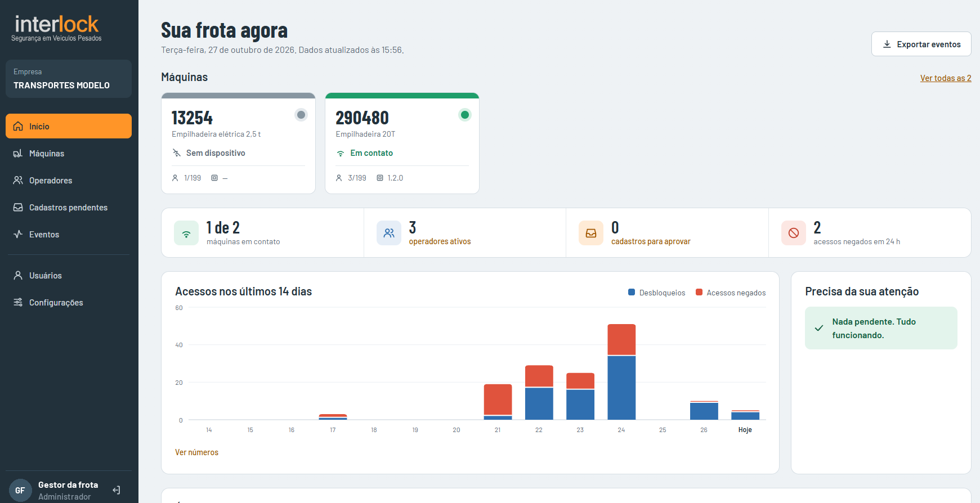Click the operadores ativos link
Viewport: 980px width, 503px height.
click(440, 241)
